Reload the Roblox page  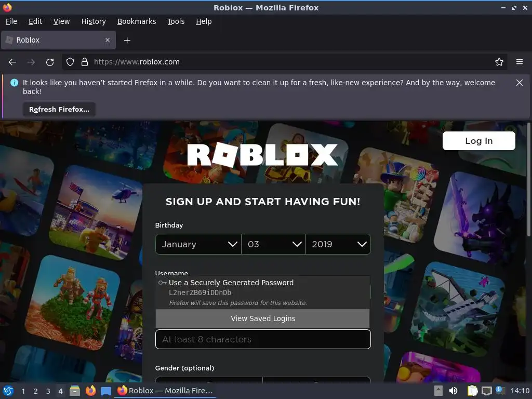coord(50,62)
